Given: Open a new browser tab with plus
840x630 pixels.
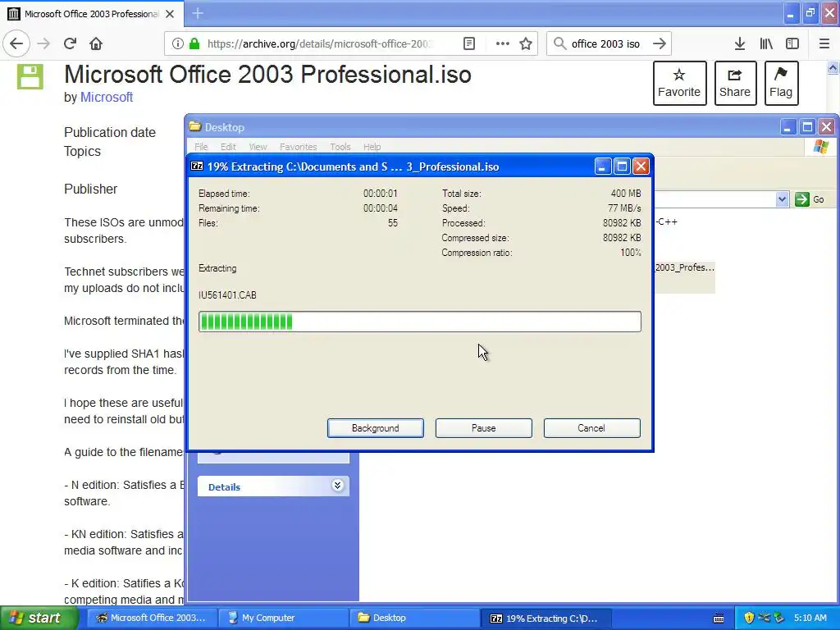Looking at the screenshot, I should click(197, 13).
